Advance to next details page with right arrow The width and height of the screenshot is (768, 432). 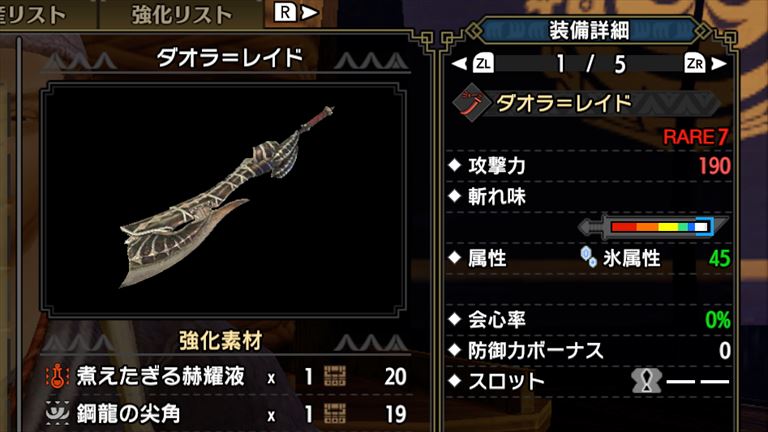click(719, 64)
